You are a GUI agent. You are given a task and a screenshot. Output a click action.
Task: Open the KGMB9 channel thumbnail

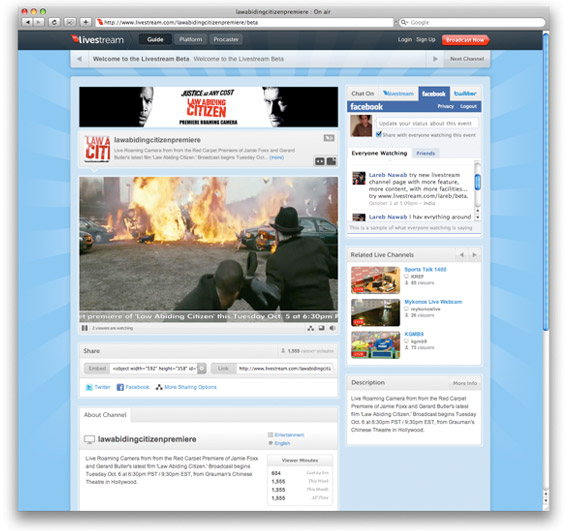pyautogui.click(x=376, y=345)
